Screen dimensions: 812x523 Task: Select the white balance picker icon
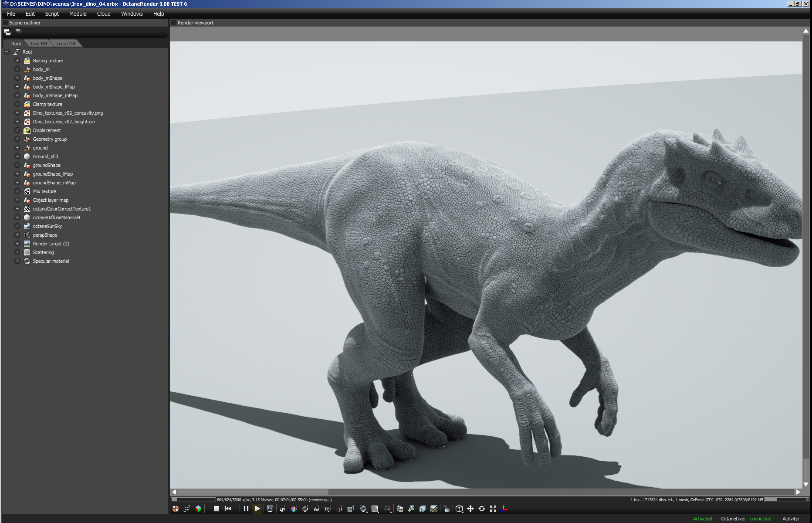point(294,509)
